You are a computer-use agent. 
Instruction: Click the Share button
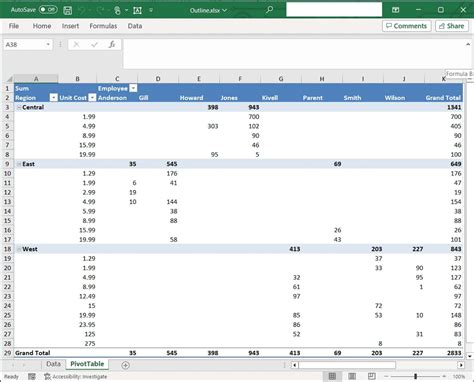pyautogui.click(x=452, y=26)
